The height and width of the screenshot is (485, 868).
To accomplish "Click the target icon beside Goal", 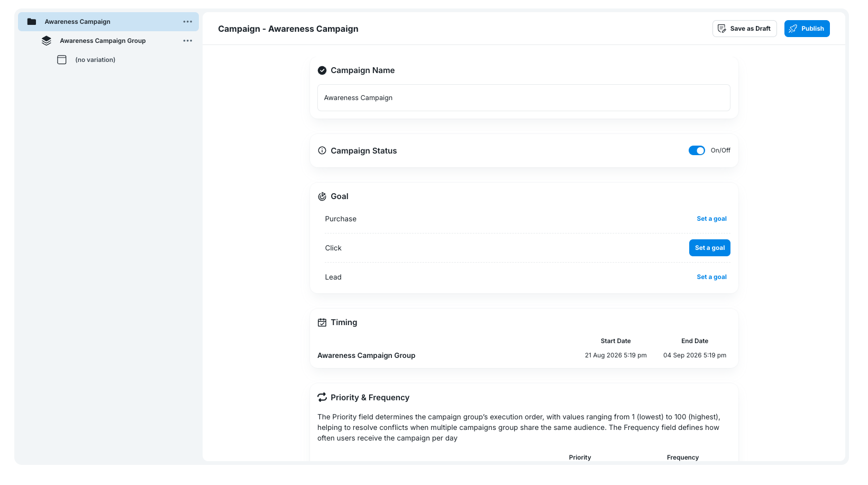I will pyautogui.click(x=322, y=196).
